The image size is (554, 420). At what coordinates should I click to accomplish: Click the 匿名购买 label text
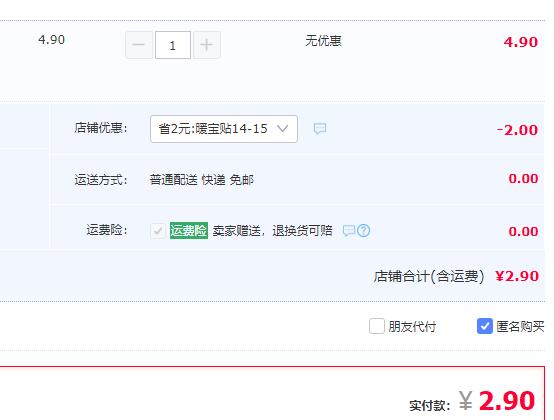520,326
